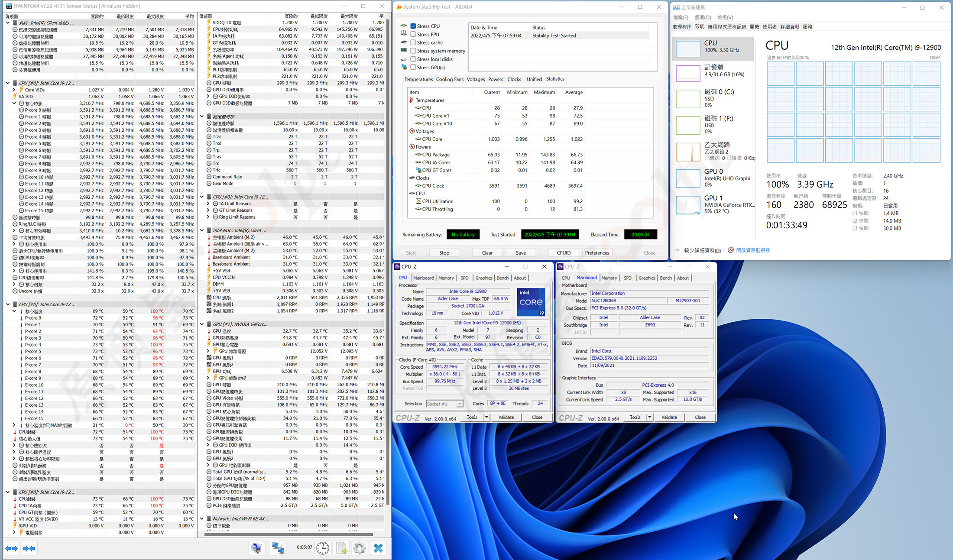953x560 pixels.
Task: Click CPU 風扇 fan icon in HWiNFO
Action: [x=209, y=298]
